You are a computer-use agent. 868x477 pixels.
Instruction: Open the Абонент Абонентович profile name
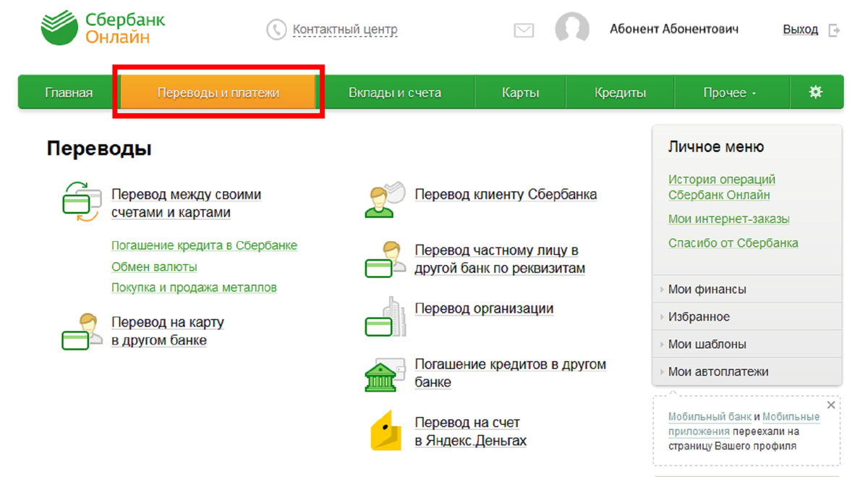coord(673,30)
